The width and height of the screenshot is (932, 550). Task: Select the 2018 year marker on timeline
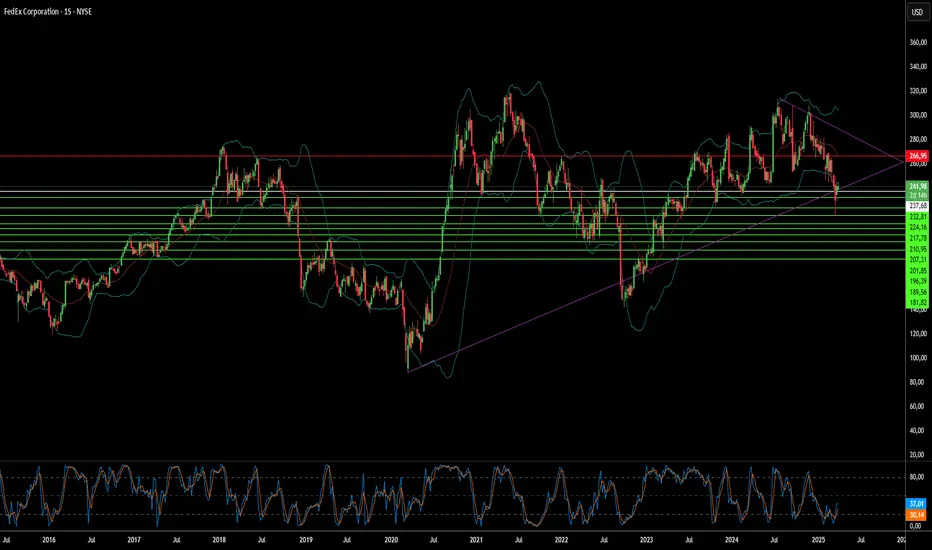coord(219,540)
